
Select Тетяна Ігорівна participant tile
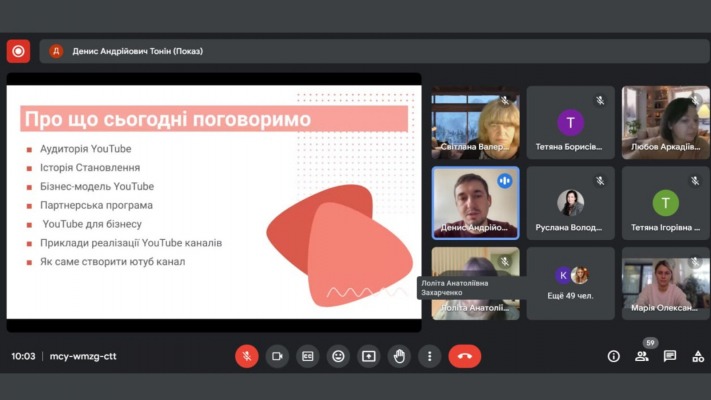(666, 203)
